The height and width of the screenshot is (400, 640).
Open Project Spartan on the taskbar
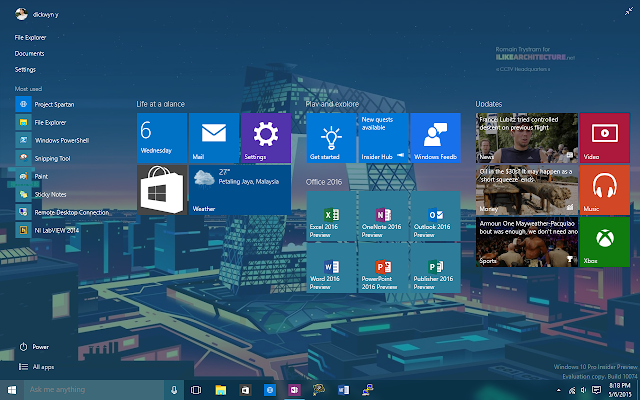269,390
